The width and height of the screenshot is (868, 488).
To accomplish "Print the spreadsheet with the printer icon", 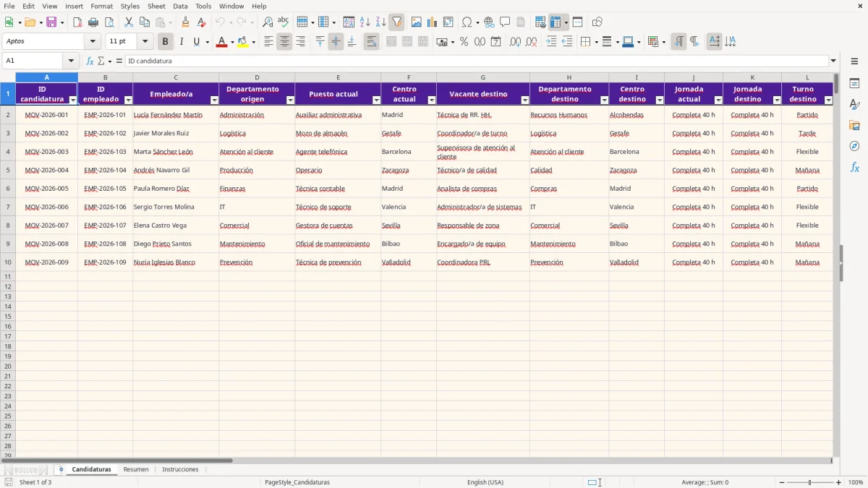I will [x=93, y=22].
